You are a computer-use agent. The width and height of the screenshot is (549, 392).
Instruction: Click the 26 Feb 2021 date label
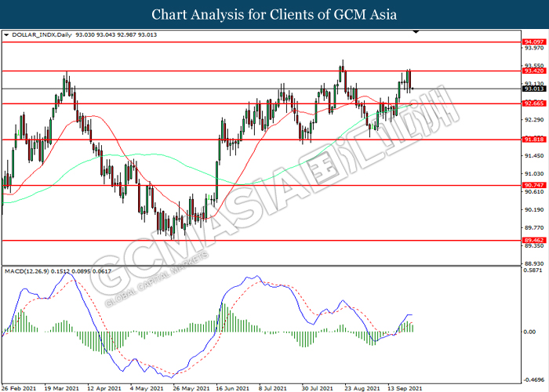pos(20,389)
